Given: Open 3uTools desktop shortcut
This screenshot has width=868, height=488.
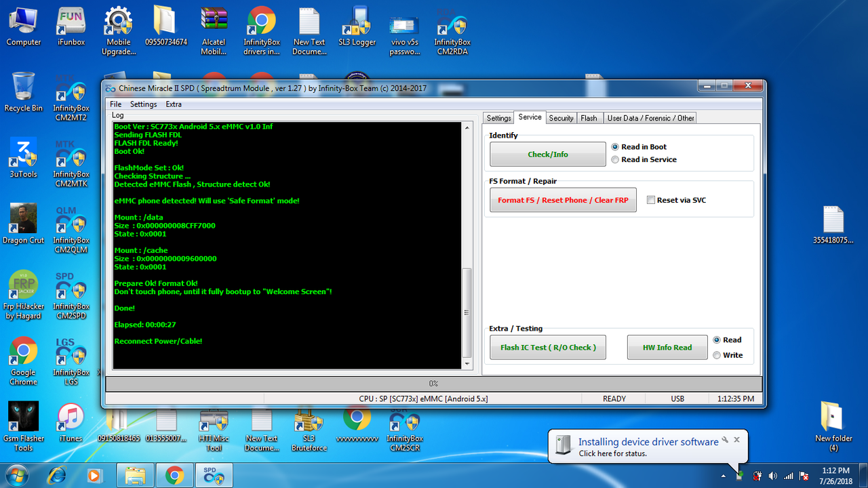Looking at the screenshot, I should pyautogui.click(x=23, y=158).
